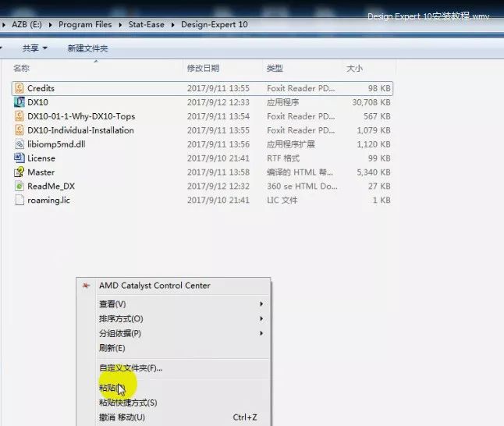Select the file name Master
The image size is (504, 426).
tap(41, 172)
